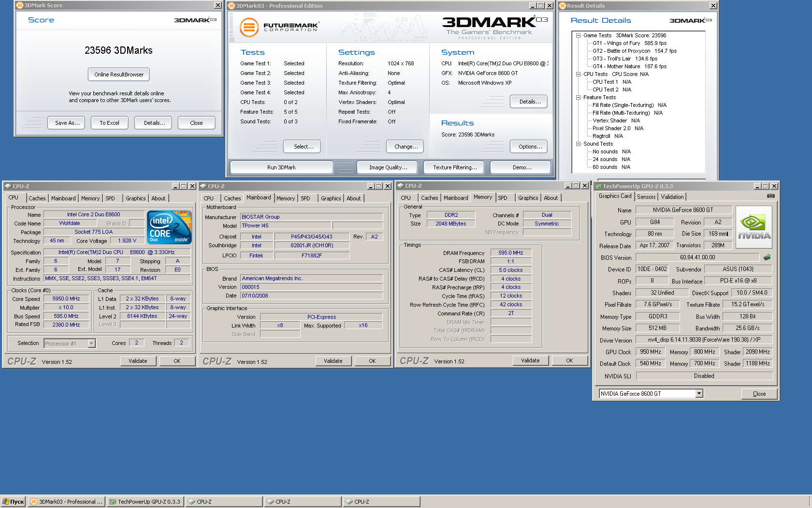Open Mainboard tab in CPU-Z memory window
This screenshot has height=508, width=812.
click(x=456, y=198)
